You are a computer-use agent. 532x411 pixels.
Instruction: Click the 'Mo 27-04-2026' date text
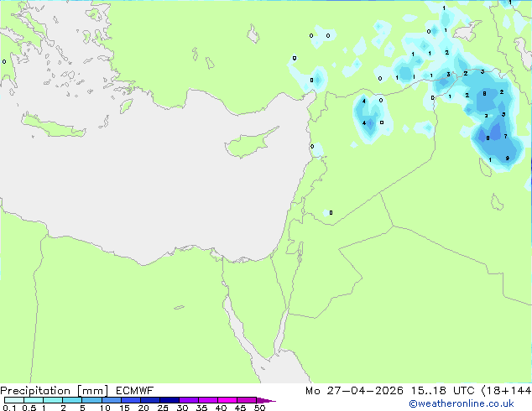[354, 391]
